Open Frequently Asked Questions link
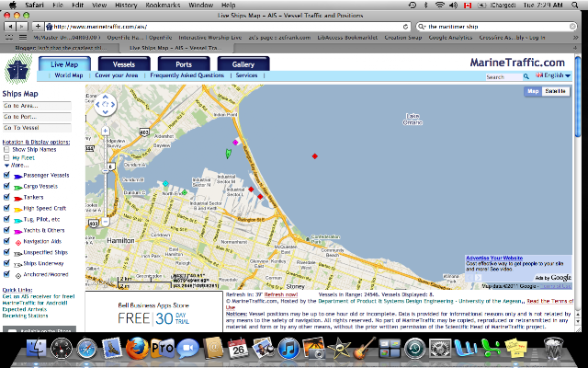588x368 pixels. coord(187,75)
